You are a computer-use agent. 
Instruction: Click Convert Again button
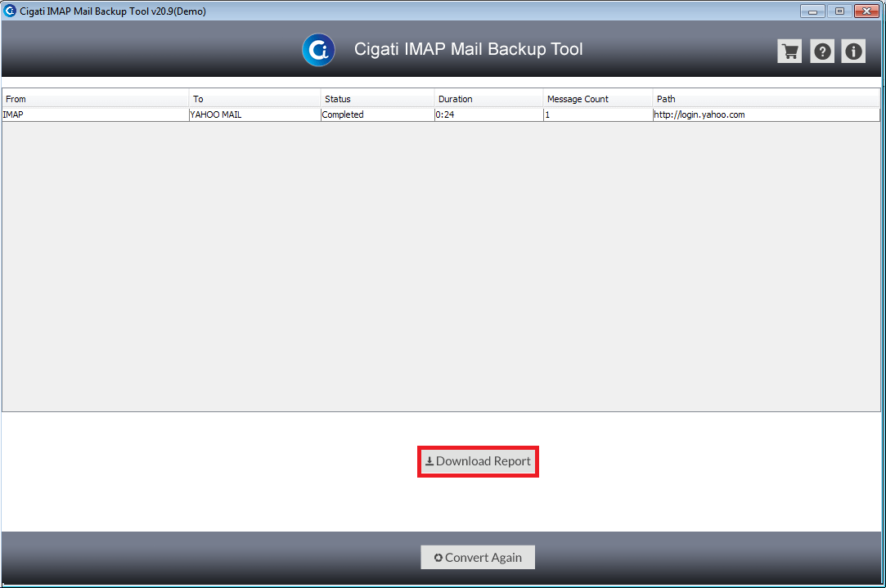click(478, 558)
